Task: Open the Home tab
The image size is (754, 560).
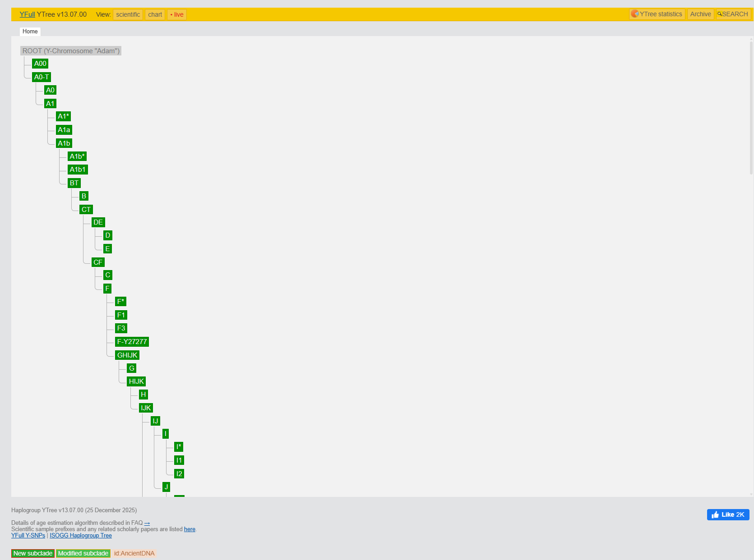Action: [x=30, y=32]
